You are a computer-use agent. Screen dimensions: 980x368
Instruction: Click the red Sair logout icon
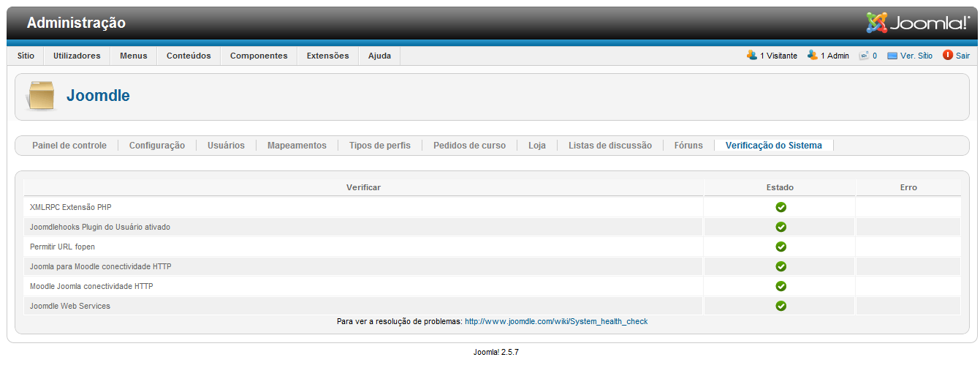click(948, 56)
